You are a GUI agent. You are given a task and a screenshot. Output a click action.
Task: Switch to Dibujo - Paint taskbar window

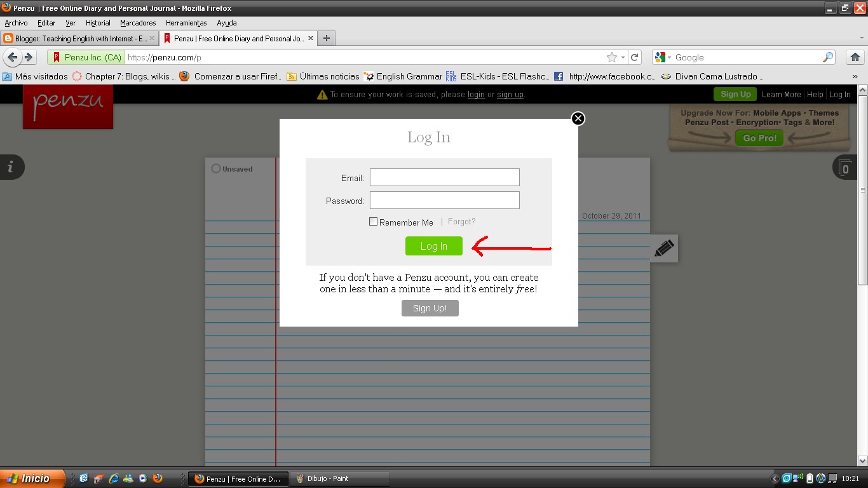(340, 478)
